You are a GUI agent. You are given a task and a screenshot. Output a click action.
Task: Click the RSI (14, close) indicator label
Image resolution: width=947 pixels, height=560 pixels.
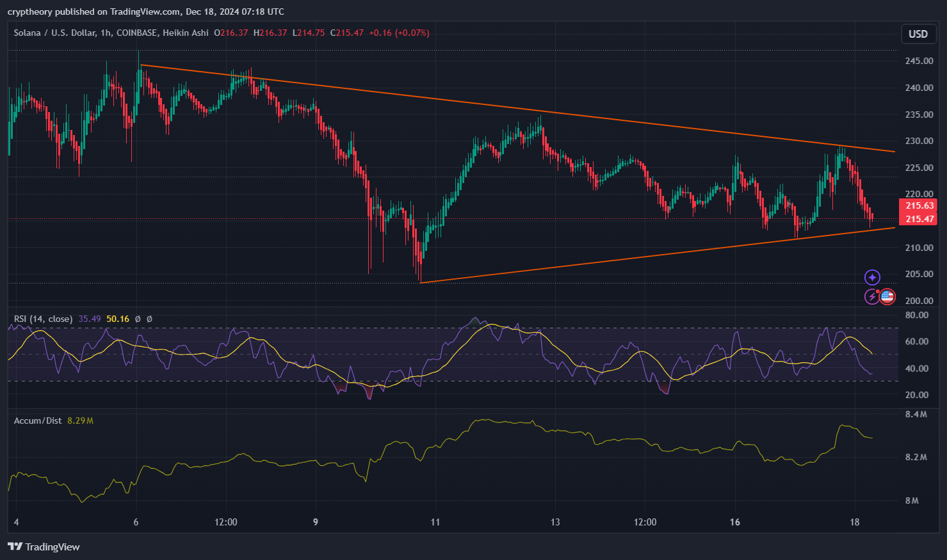tap(43, 319)
